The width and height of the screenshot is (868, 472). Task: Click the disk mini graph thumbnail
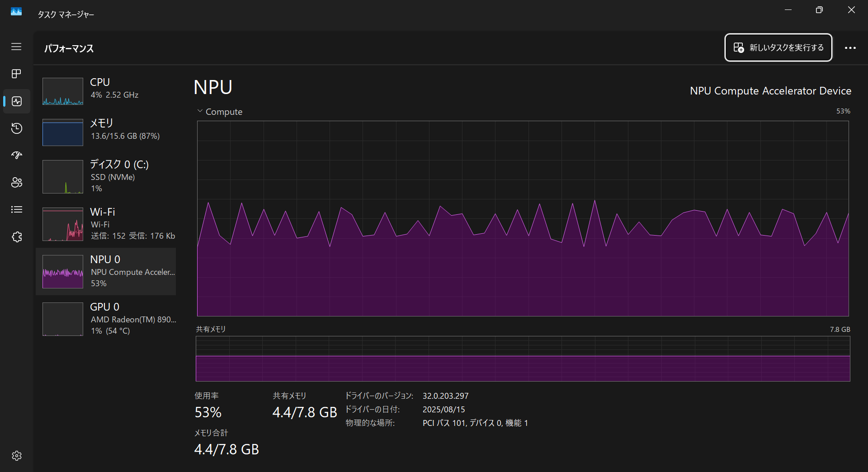63,176
